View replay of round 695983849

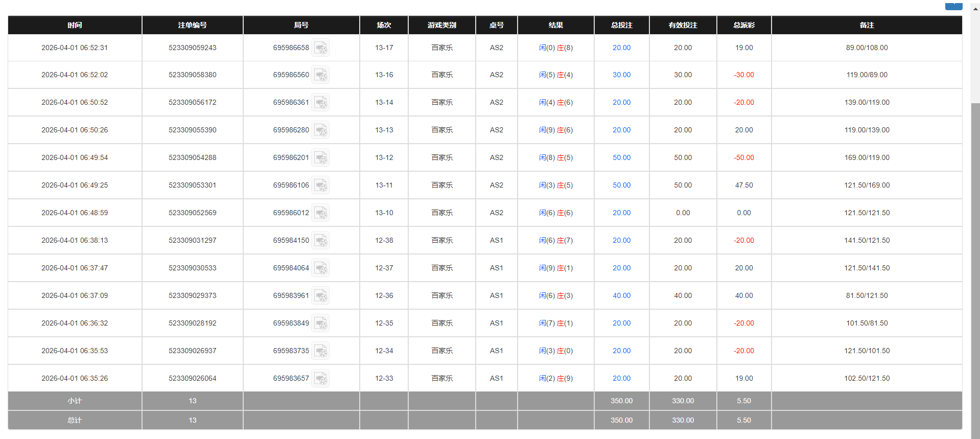[320, 324]
